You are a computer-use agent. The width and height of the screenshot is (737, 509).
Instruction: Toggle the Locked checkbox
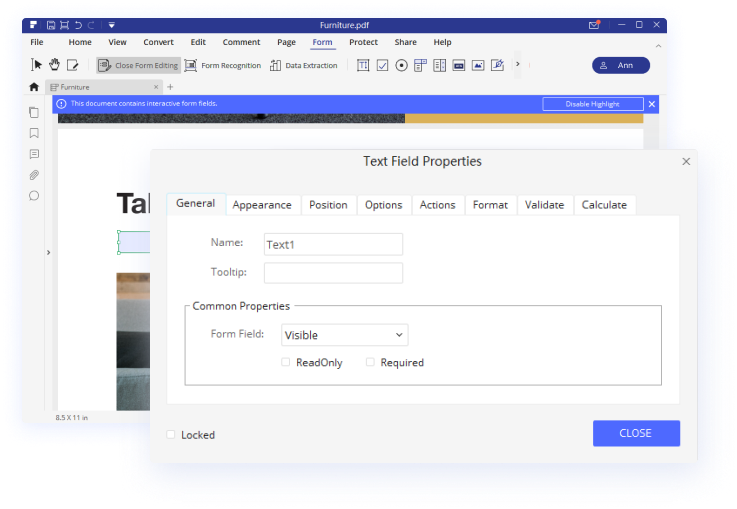[171, 434]
